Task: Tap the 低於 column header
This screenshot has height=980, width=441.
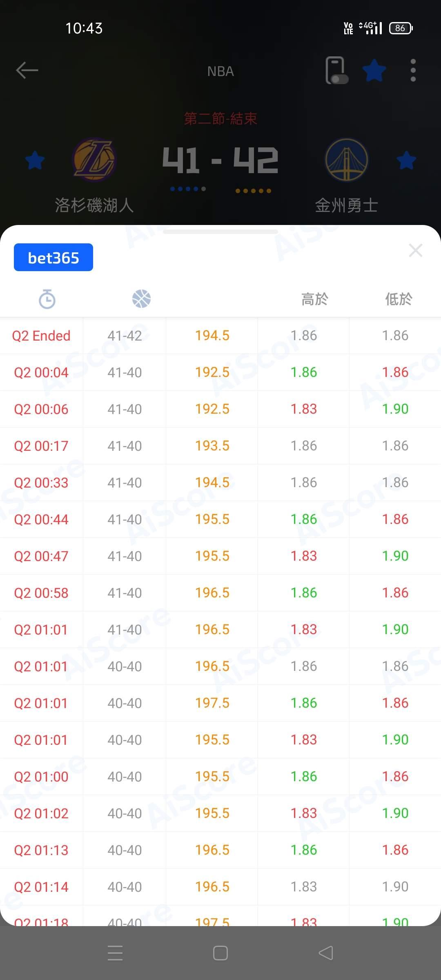Action: click(x=399, y=299)
